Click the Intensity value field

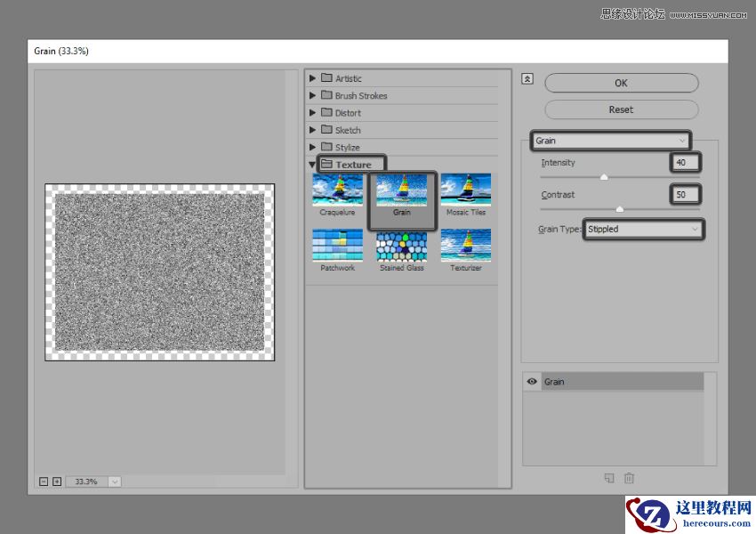click(x=685, y=162)
